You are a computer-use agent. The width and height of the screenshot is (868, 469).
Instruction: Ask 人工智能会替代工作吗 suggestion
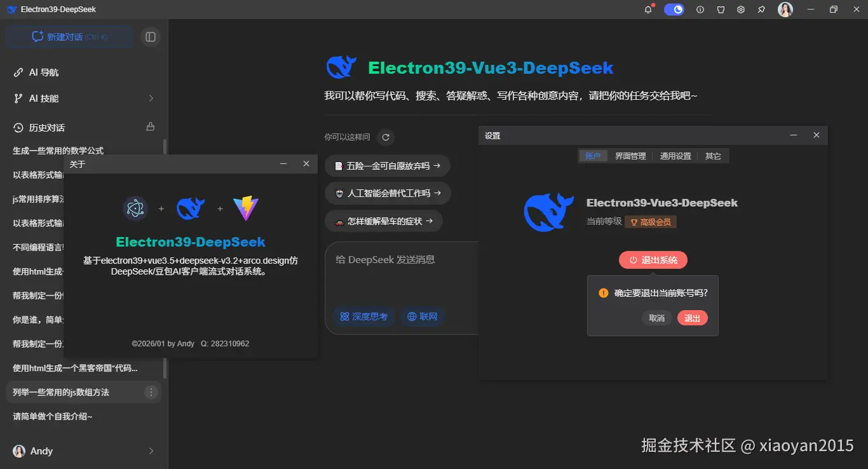pos(388,193)
